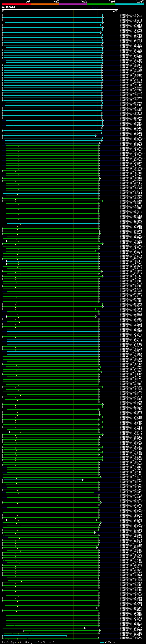Select hit UniRef100_A9JSD7

coord(131,146)
